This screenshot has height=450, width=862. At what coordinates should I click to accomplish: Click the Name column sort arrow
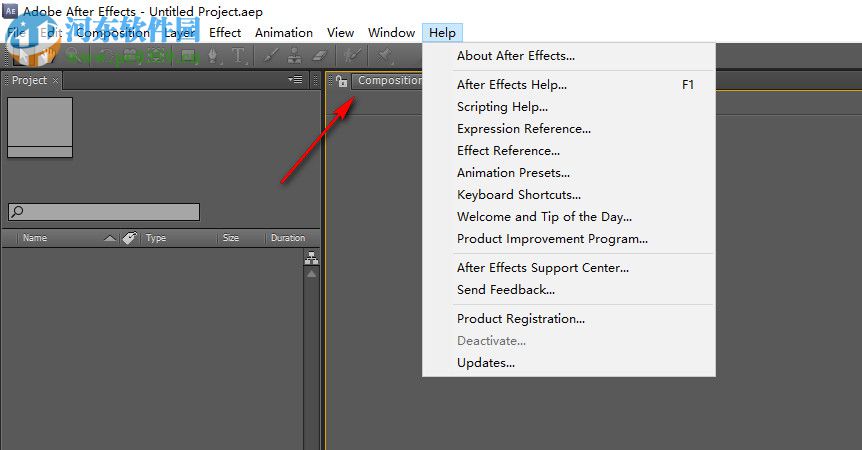pyautogui.click(x=110, y=238)
